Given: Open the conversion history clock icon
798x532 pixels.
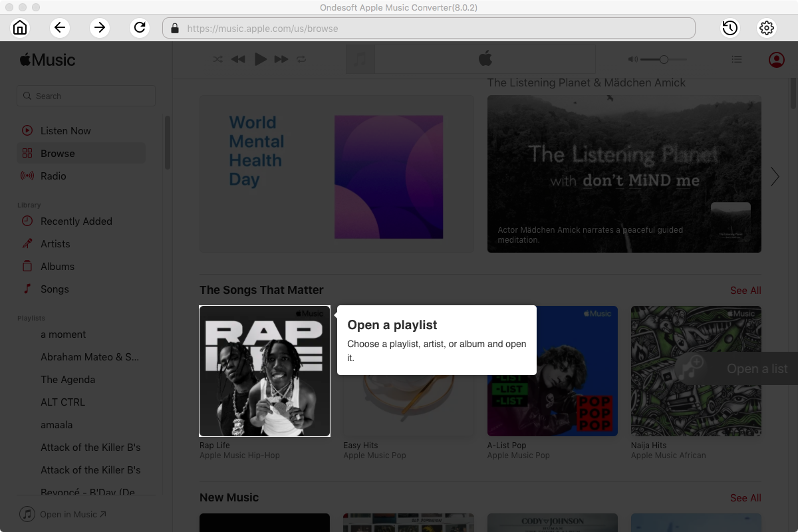Looking at the screenshot, I should point(730,28).
